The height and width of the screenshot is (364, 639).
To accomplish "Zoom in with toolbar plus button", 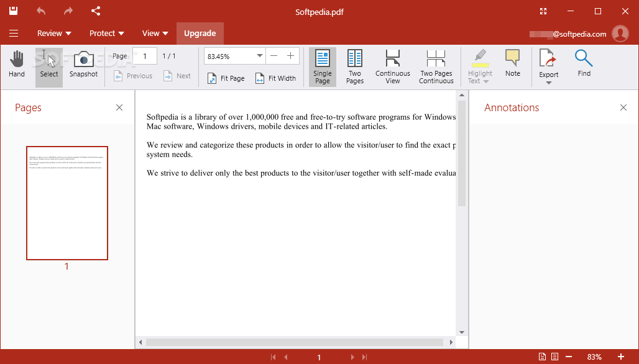I will pos(290,56).
